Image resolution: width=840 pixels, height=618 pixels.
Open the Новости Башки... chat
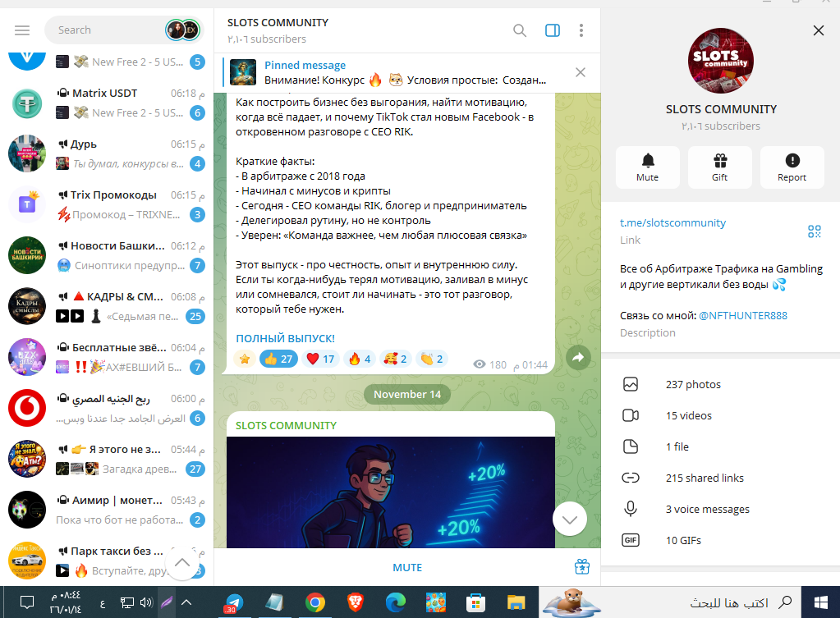107,255
